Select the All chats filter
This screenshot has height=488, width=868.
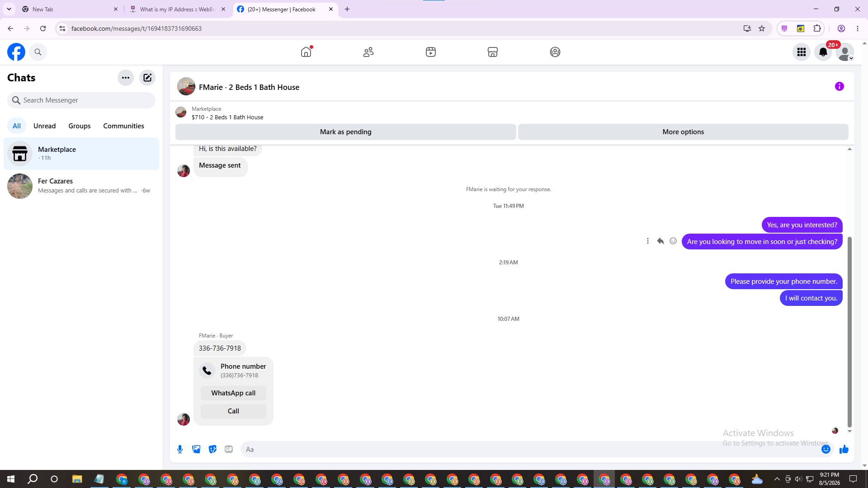pos(17,126)
